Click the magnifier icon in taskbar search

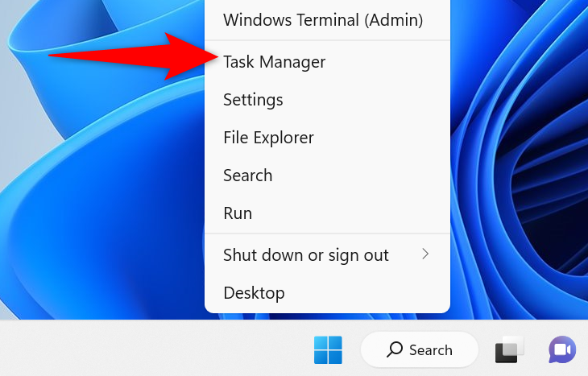(x=395, y=350)
